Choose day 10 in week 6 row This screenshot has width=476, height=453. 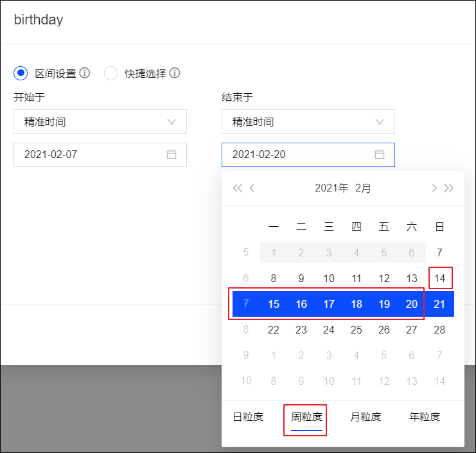(329, 278)
